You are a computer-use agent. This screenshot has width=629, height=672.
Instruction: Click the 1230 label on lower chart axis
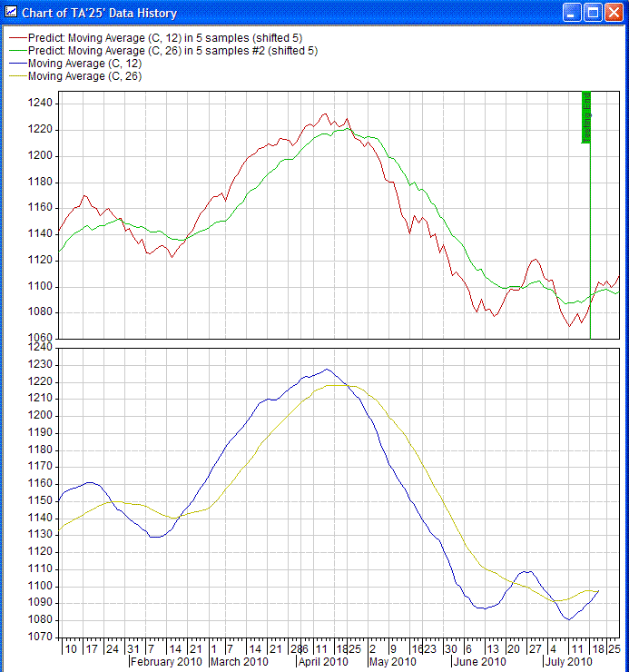pyautogui.click(x=40, y=364)
